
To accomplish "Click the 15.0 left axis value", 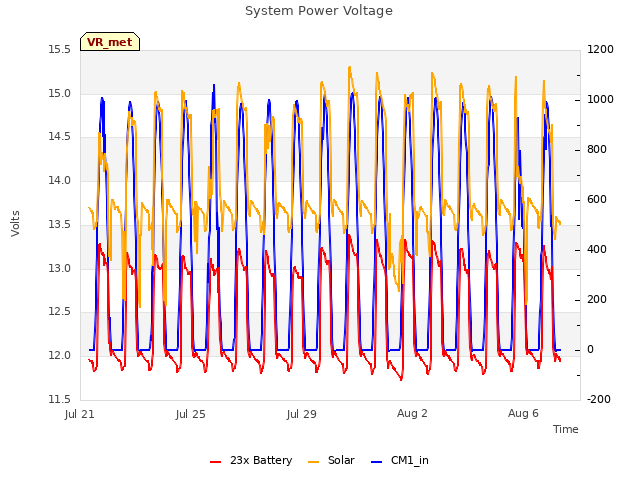I will click(x=60, y=93).
